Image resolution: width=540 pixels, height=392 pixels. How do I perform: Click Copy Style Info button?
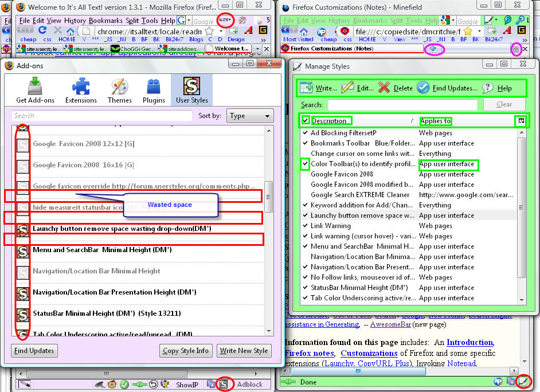click(186, 351)
